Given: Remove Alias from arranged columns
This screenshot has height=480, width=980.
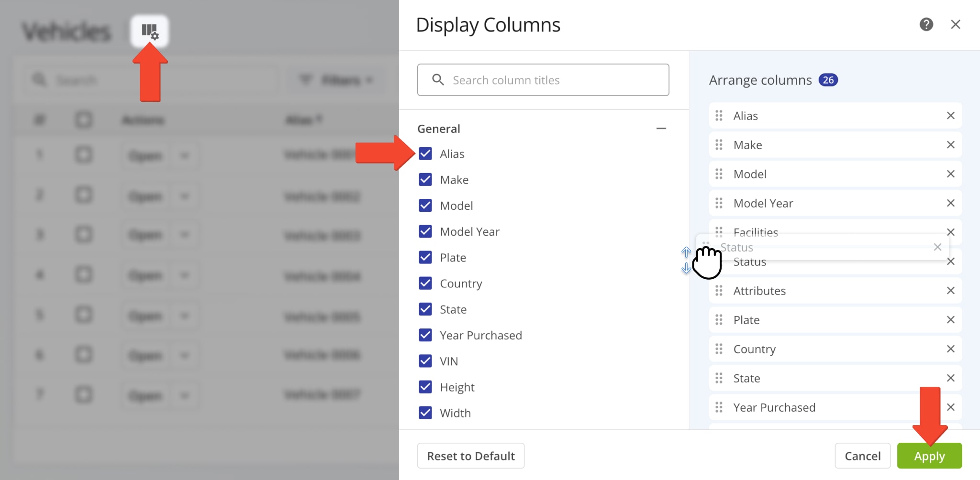Looking at the screenshot, I should coord(951,116).
